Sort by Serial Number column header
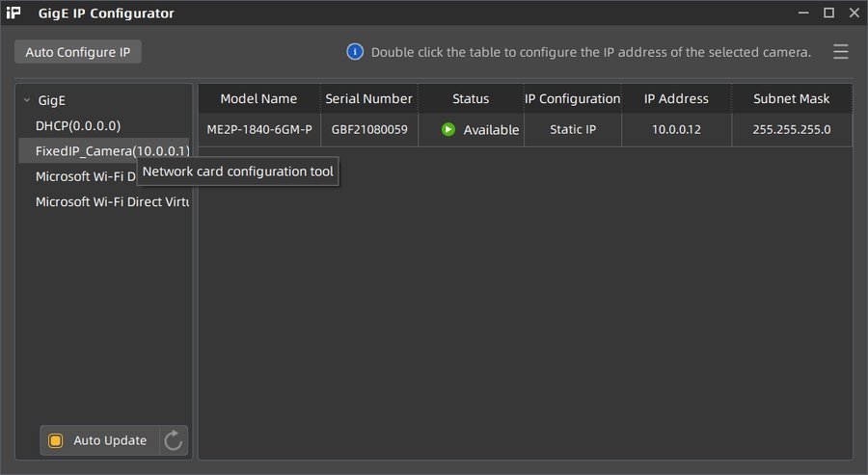 point(368,98)
